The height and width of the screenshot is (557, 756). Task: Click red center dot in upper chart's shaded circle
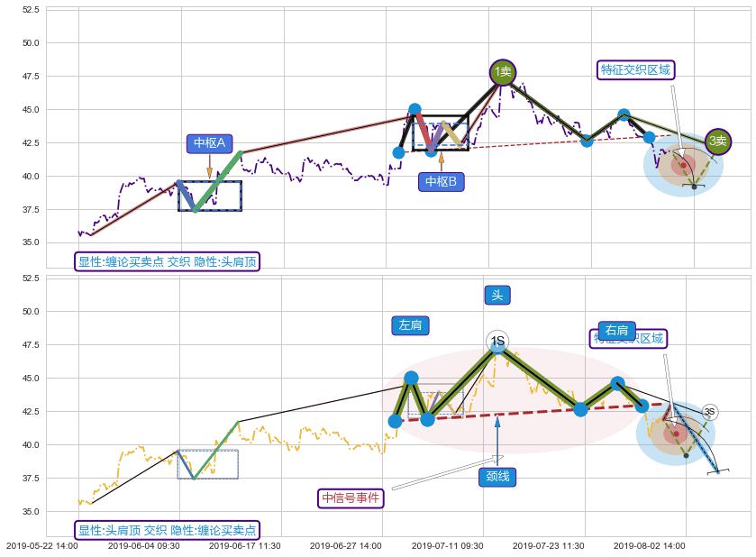tap(683, 164)
